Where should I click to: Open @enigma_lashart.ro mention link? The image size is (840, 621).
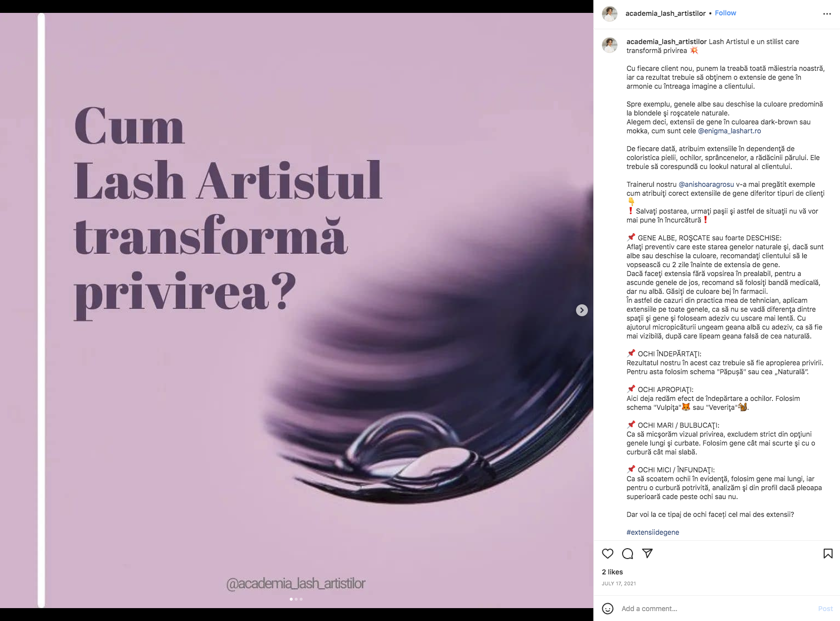[x=729, y=131]
